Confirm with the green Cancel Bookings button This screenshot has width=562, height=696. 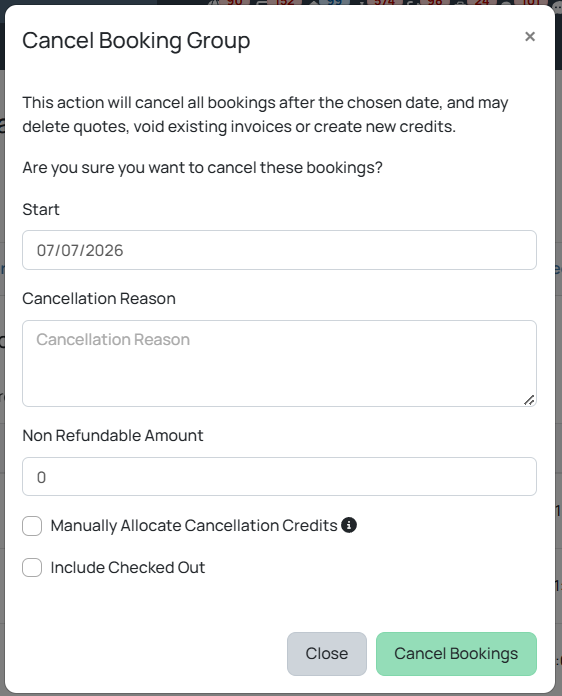point(456,654)
